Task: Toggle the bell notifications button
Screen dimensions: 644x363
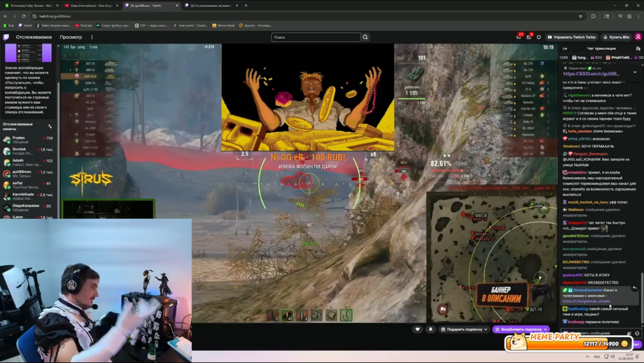Action: (431, 329)
